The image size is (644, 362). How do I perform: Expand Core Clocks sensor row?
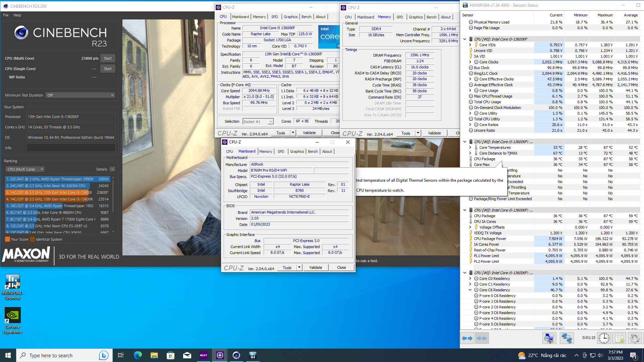(x=470, y=62)
